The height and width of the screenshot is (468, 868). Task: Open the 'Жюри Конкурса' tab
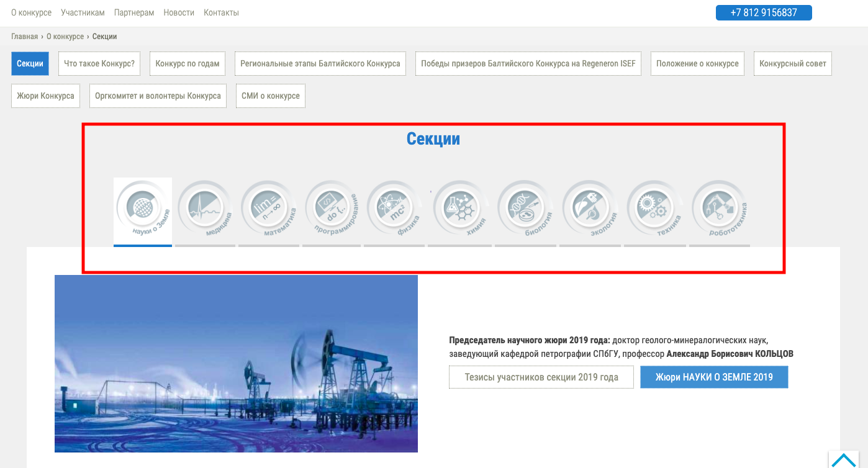pyautogui.click(x=45, y=96)
